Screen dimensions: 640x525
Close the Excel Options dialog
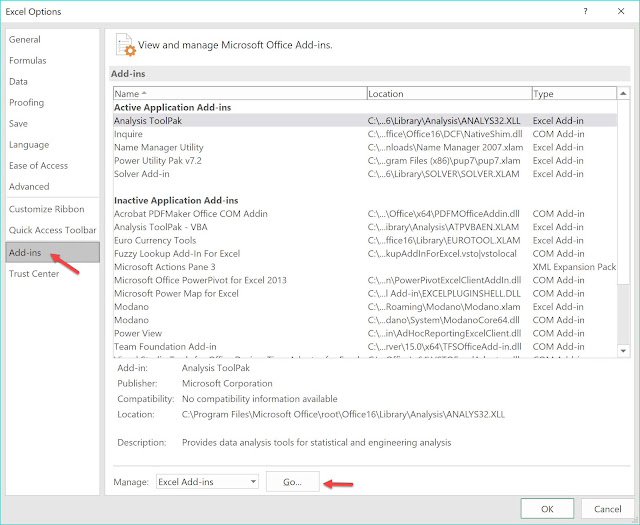(x=621, y=11)
